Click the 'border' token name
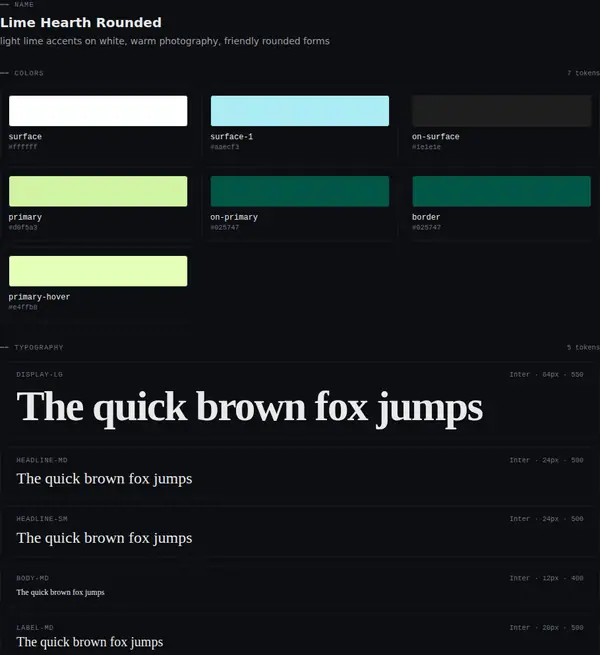Image resolution: width=600 pixels, height=655 pixels. pos(426,217)
